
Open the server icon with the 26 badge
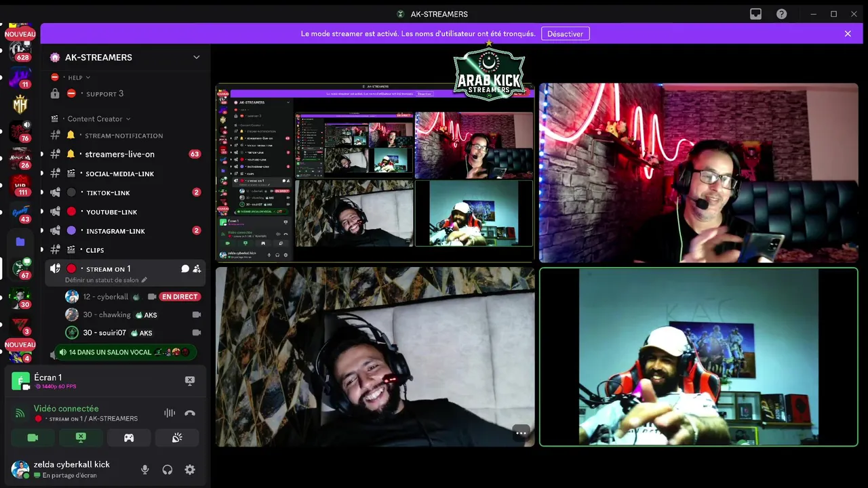pyautogui.click(x=21, y=158)
